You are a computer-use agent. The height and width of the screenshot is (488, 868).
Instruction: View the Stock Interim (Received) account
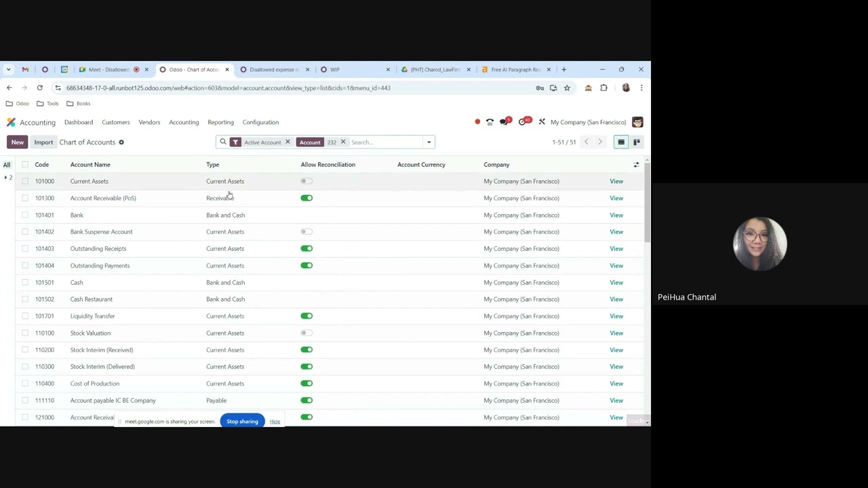click(x=616, y=350)
